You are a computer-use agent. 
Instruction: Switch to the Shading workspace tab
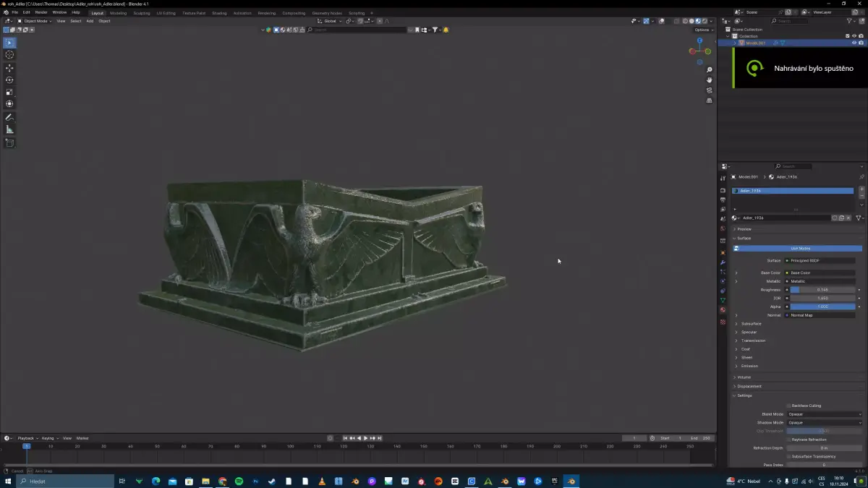[x=219, y=13]
